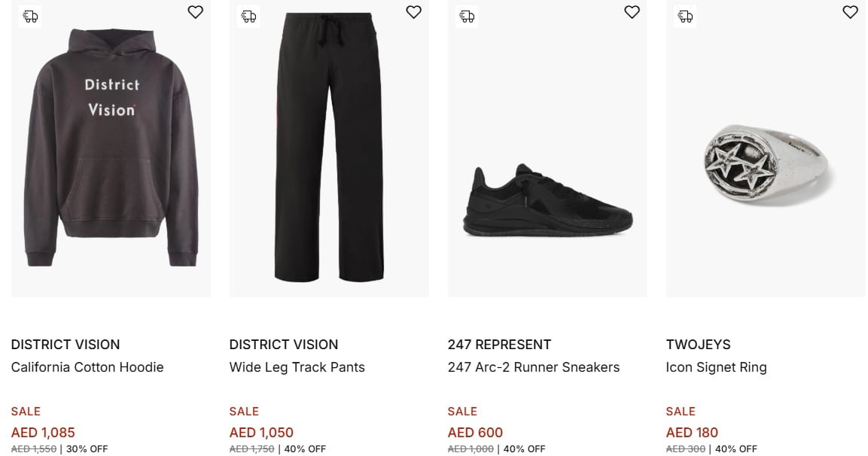This screenshot has width=868, height=456.
Task: Click the TWOJEYS brand name
Action: tap(698, 345)
